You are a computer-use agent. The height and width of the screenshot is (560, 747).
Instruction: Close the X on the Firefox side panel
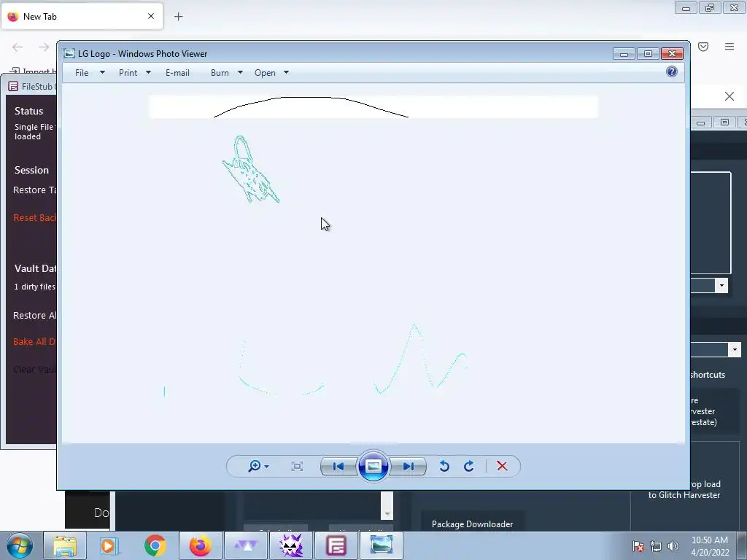pos(729,96)
